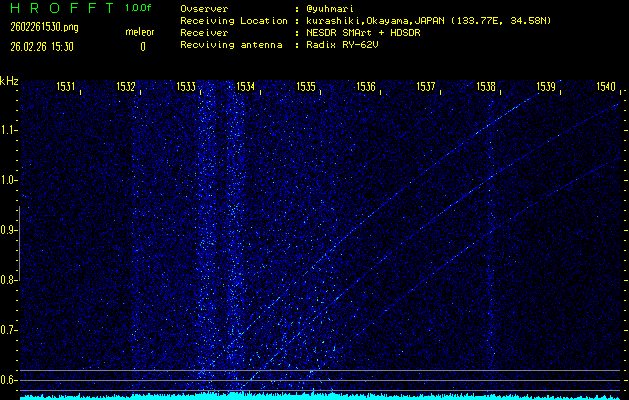The width and height of the screenshot is (629, 400).
Task: Click the 1.00f version label
Action: [140, 8]
